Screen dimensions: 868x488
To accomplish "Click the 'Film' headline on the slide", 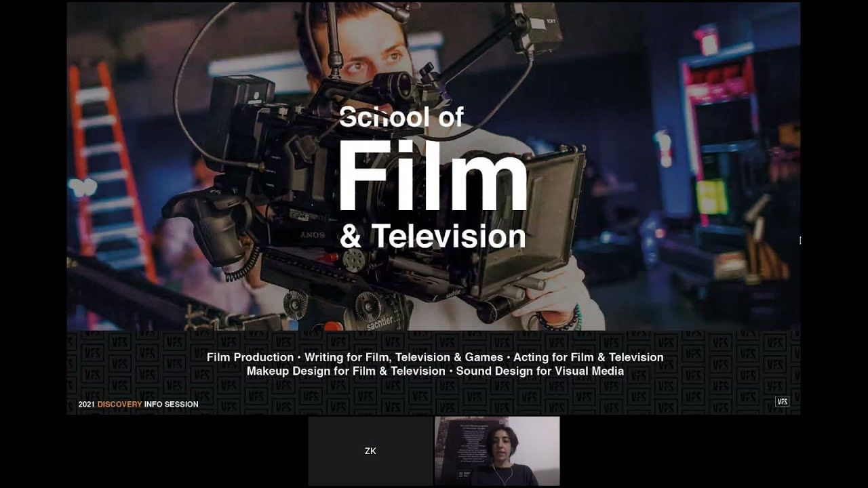I will tap(433, 176).
